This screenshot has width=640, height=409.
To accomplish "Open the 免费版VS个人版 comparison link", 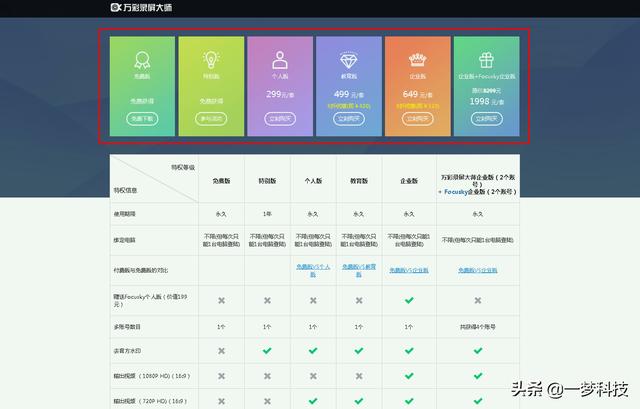I will [x=313, y=270].
